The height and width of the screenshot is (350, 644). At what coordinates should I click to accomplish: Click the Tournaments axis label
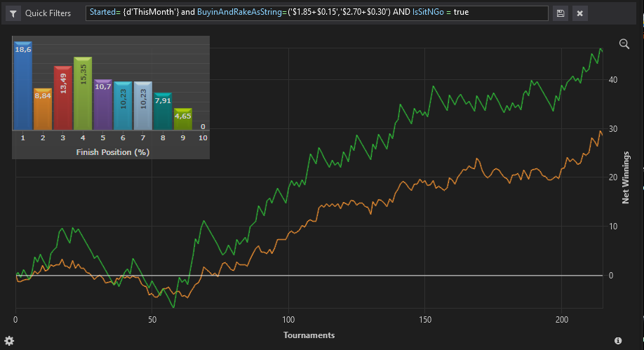[309, 335]
